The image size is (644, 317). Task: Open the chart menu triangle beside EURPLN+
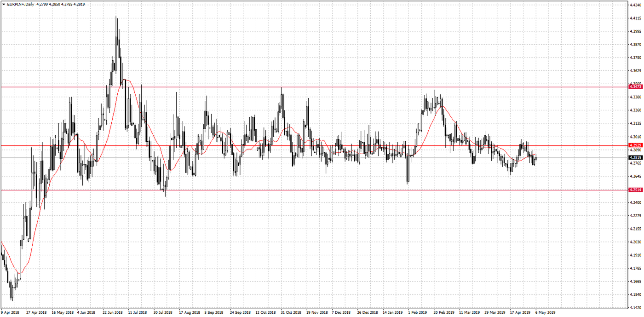[x=4, y=4]
